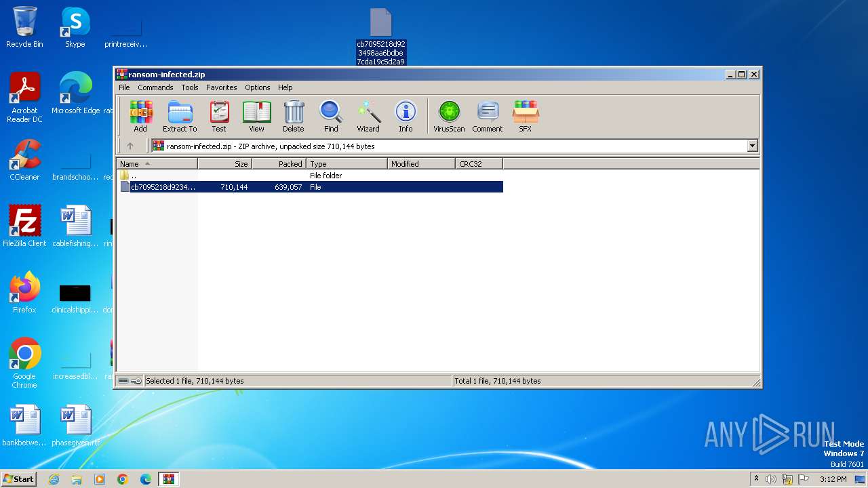Select the parent '..' folder row
Viewport: 868px width, 488px height.
tap(310, 176)
